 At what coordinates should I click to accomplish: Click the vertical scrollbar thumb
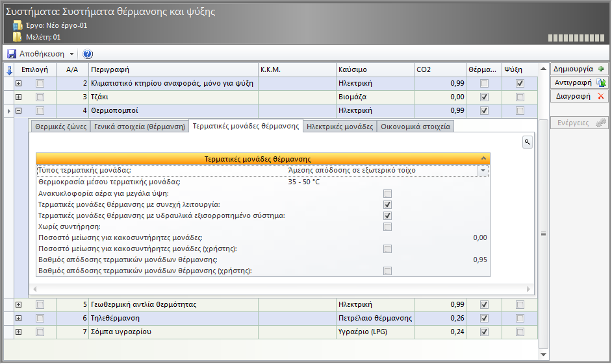pos(543,234)
